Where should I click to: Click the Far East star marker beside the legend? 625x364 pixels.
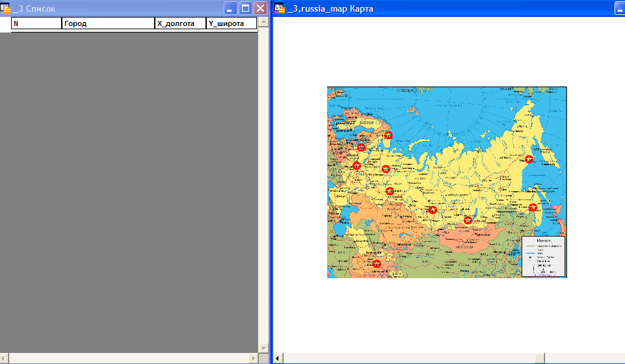pos(533,207)
